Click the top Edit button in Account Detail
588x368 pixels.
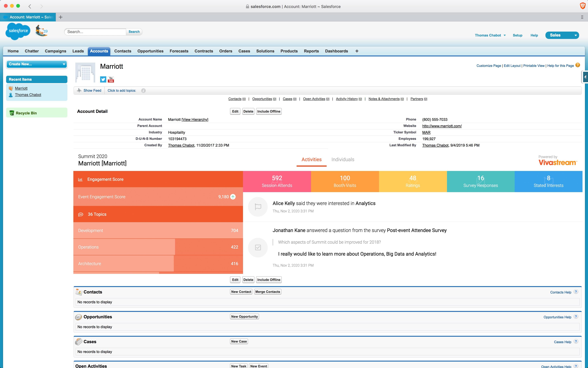[x=235, y=111]
